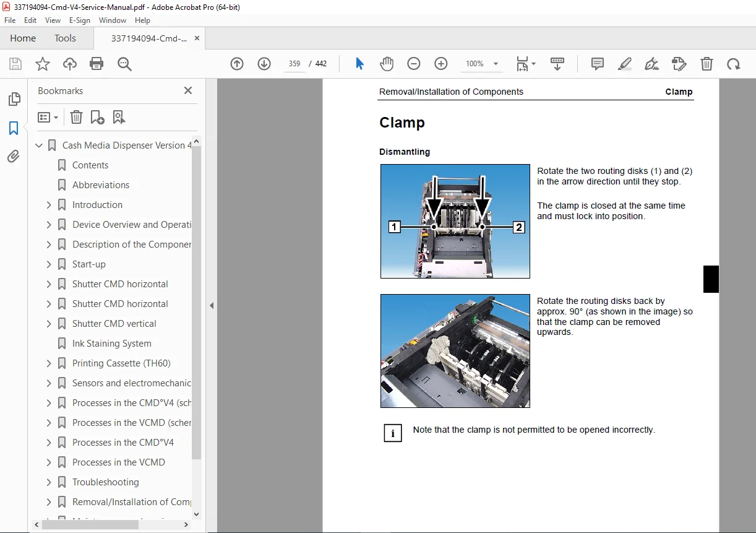
Task: Open the E-Sign menu
Action: point(79,20)
